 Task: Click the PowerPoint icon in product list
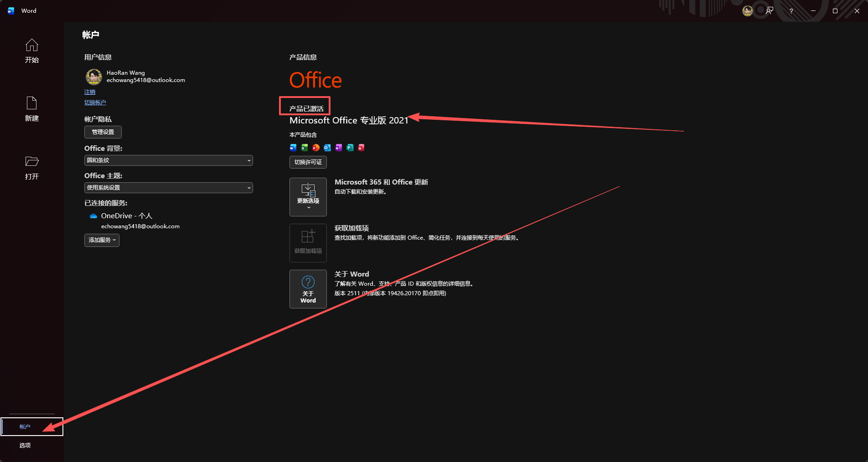tap(316, 148)
